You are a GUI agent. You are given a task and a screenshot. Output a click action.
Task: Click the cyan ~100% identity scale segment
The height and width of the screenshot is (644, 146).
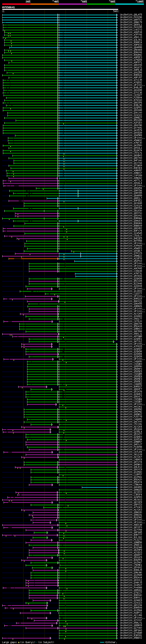pyautogui.click(x=130, y=4)
